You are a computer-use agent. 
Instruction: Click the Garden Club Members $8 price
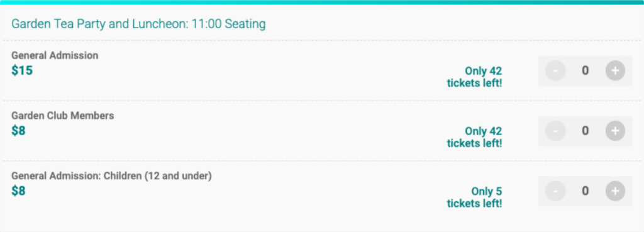pos(18,131)
